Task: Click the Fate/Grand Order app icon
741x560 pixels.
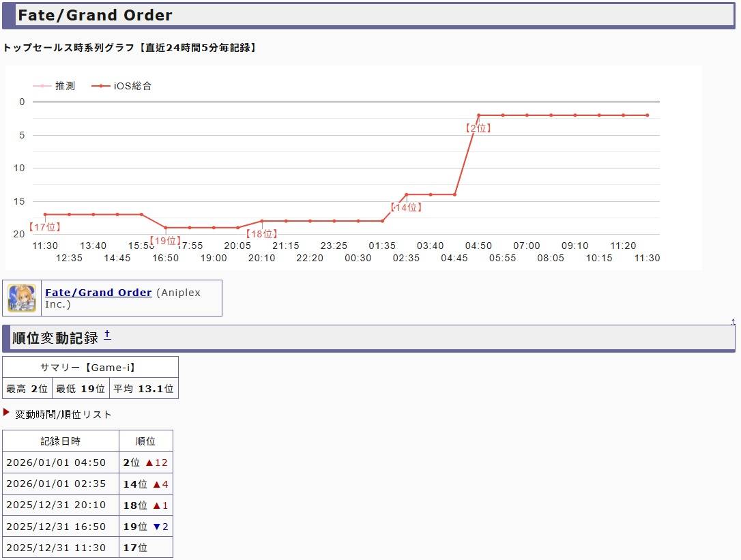Action: [22, 298]
